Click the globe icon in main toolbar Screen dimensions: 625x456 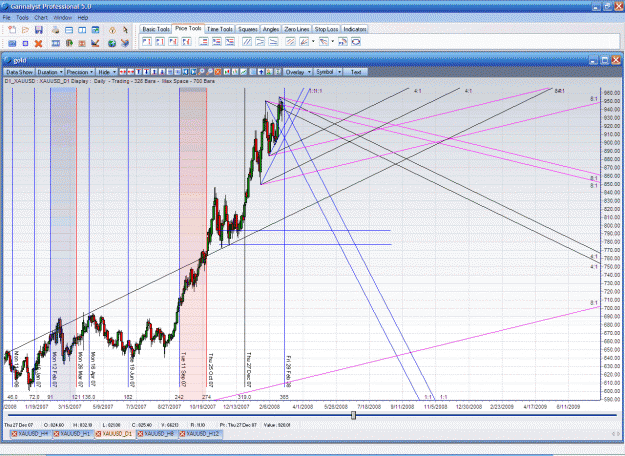112,43
